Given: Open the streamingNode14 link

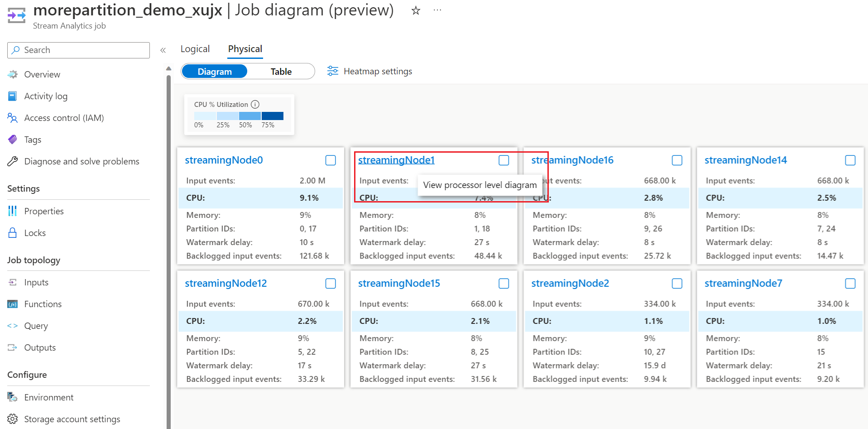Looking at the screenshot, I should coord(745,160).
